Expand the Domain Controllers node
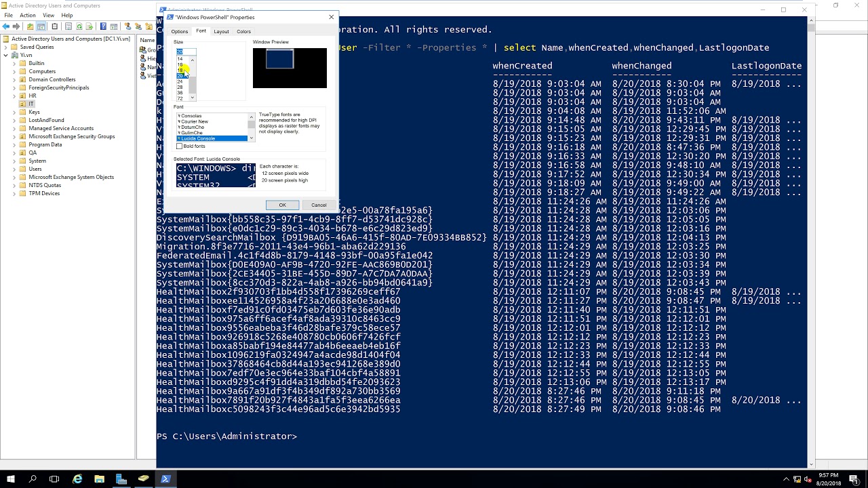Screen dimensions: 868x488 pos(14,79)
